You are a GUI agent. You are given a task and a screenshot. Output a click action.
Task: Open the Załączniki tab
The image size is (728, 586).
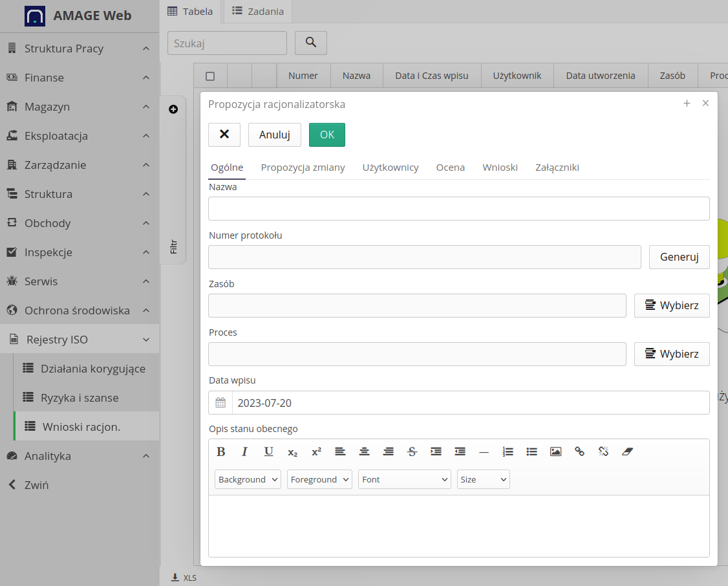point(557,168)
